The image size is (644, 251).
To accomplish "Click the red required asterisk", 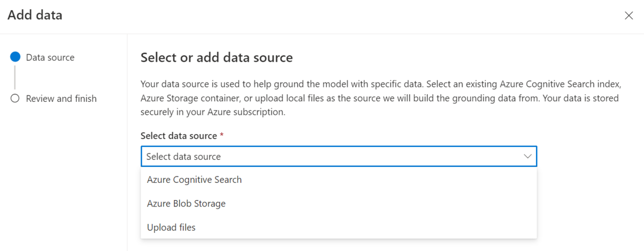I will [222, 136].
